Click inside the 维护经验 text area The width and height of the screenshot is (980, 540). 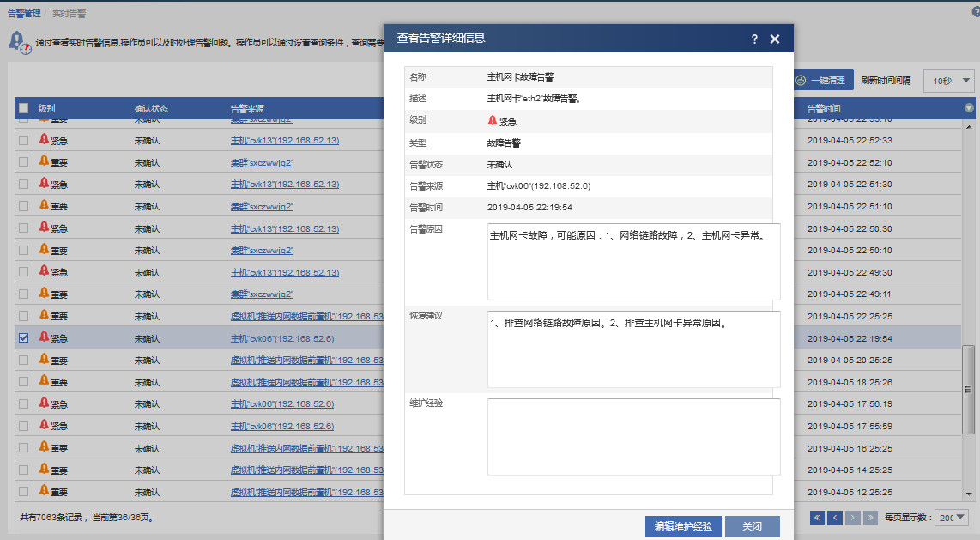tap(633, 436)
